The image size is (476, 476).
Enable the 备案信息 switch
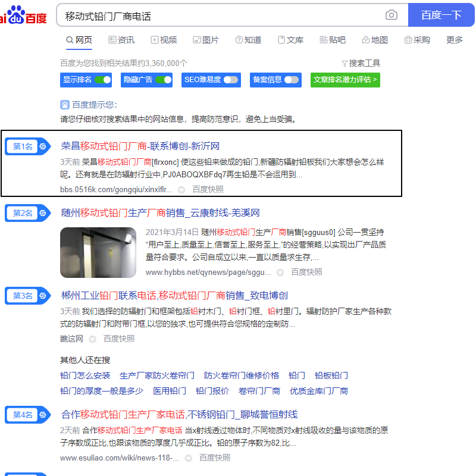[292, 80]
